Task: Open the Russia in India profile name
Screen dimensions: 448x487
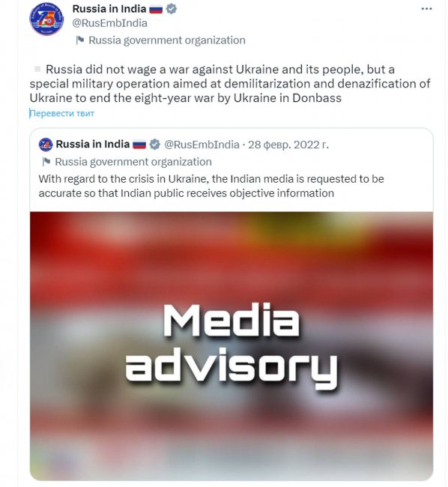Action: [109, 9]
